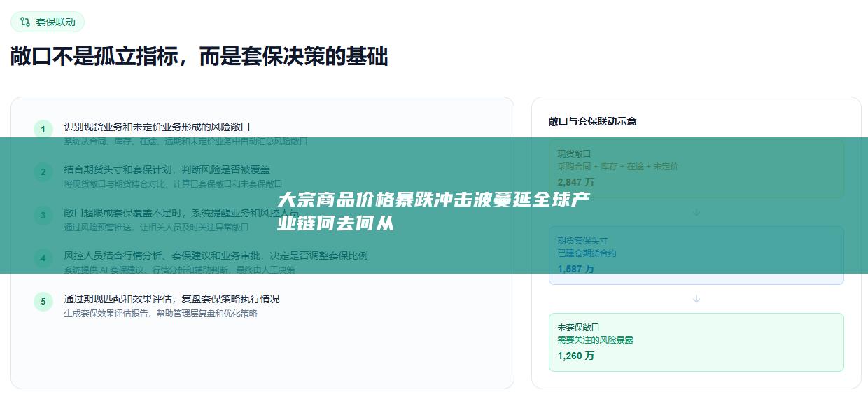Viewport: 868px width, 411px height.
Task: Select step title 识别现货业务和未定价业务形成的风险敞口
Action: pyautogui.click(x=157, y=127)
